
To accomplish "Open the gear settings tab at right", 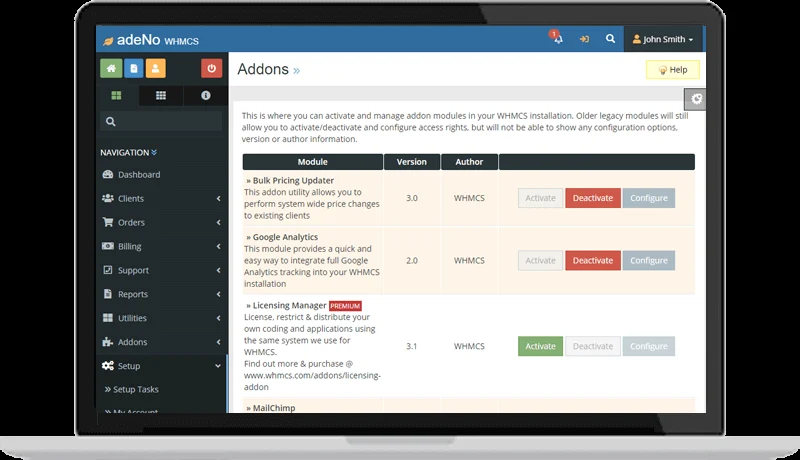I will (x=696, y=99).
